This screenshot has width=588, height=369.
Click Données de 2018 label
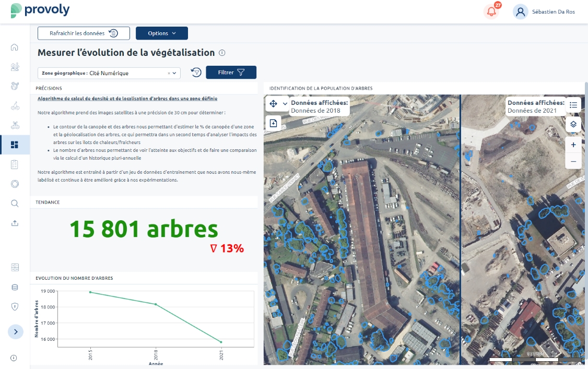[x=316, y=111]
